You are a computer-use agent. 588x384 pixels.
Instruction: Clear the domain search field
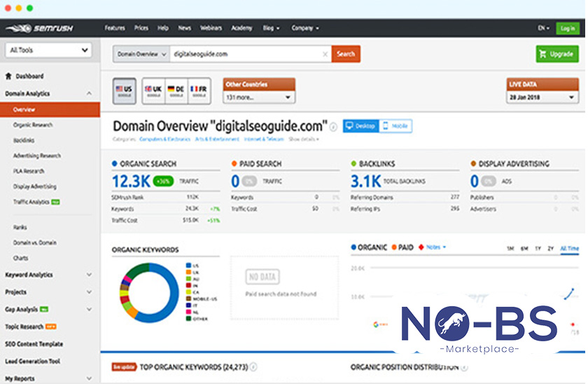[x=325, y=54]
